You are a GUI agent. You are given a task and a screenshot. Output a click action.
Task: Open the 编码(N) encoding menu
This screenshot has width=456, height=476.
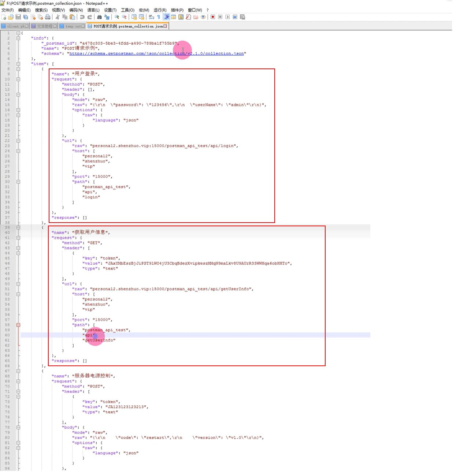click(76, 10)
